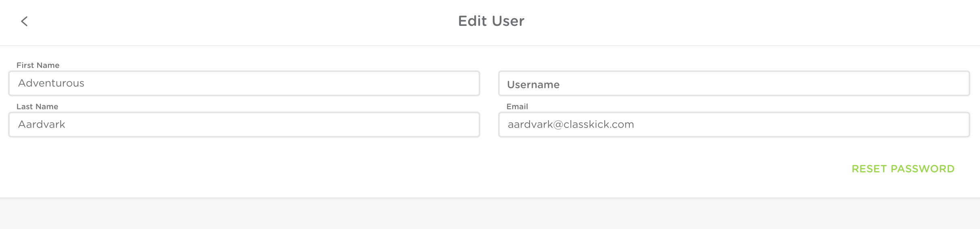Viewport: 980px width, 229px height.
Task: Click the "Email" field label
Action: 517,106
